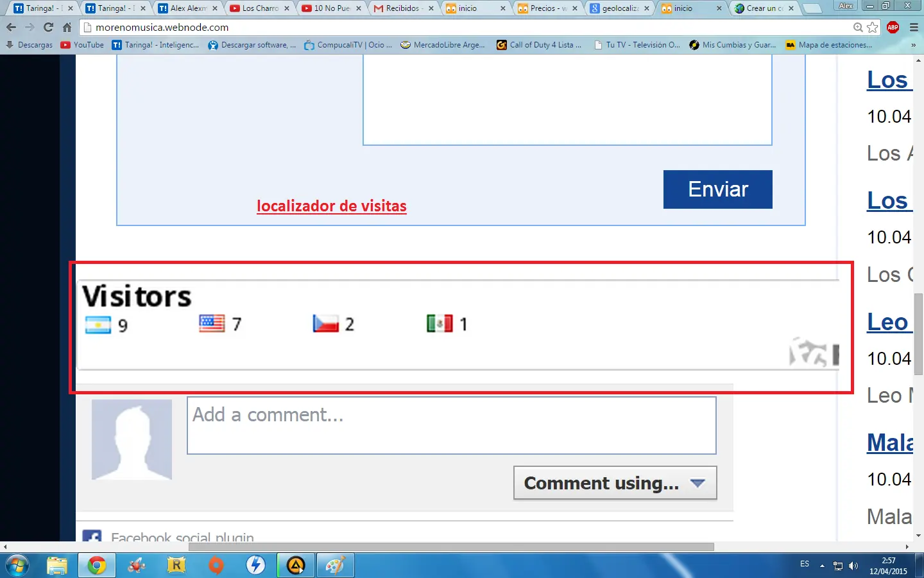
Task: Open the network tray icon
Action: coord(838,566)
